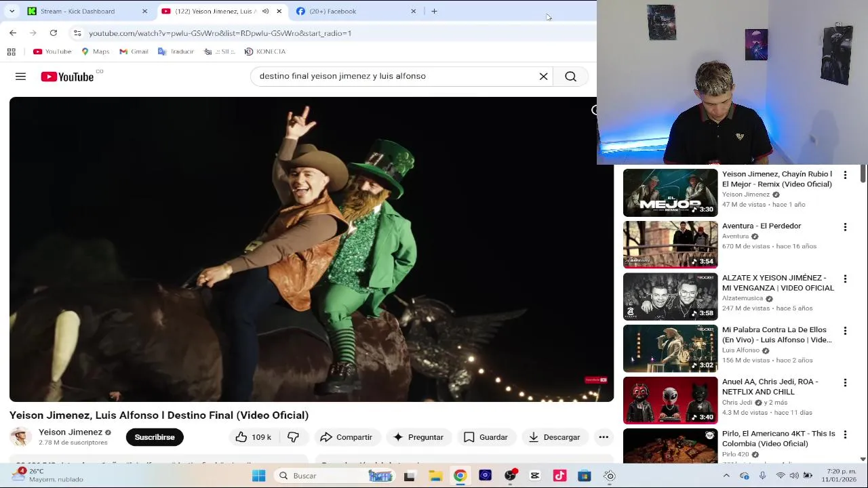
Task: Open options for El Mejor Remix video
Action: [845, 176]
